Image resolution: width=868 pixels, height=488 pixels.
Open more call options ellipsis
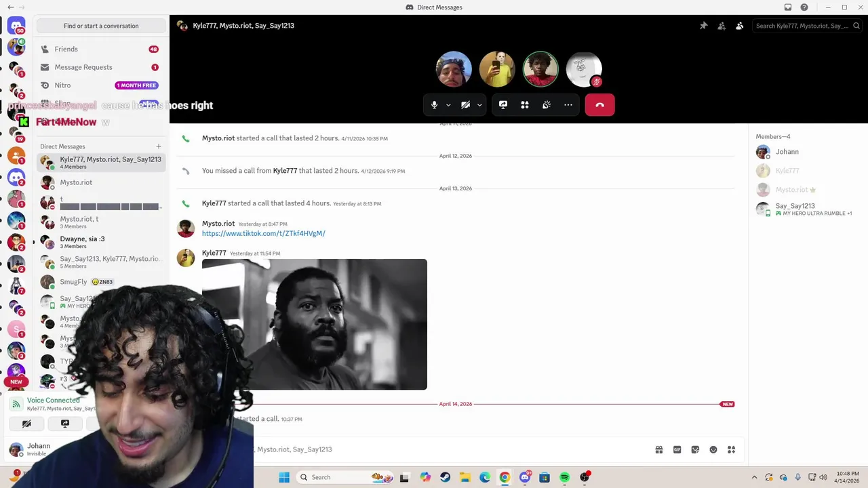(x=568, y=105)
